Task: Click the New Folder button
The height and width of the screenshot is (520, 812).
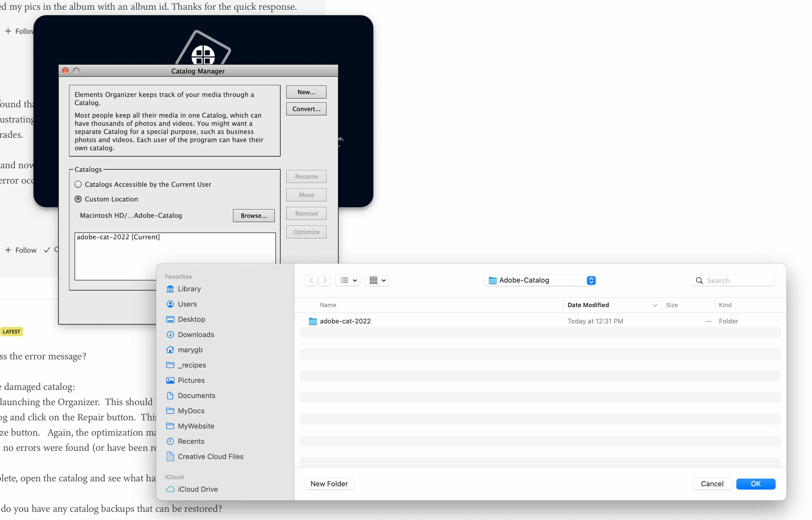Action: [329, 484]
